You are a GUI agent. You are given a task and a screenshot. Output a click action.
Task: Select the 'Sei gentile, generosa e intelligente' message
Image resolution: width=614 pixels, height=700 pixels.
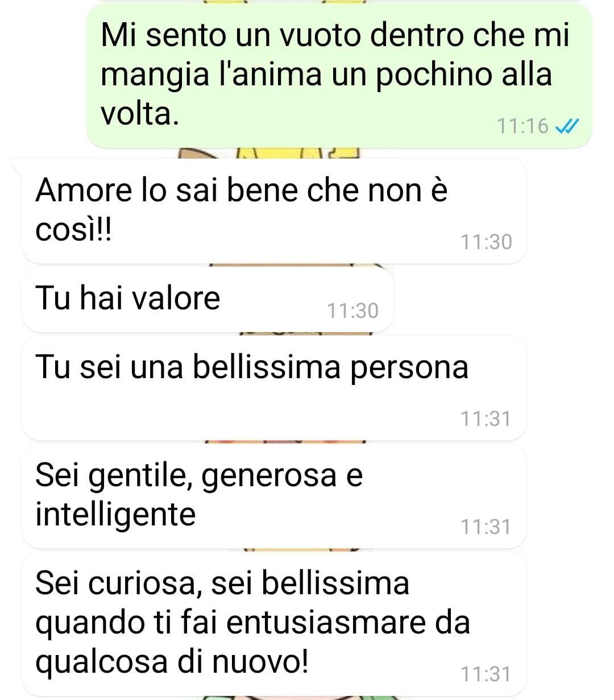tap(274, 496)
